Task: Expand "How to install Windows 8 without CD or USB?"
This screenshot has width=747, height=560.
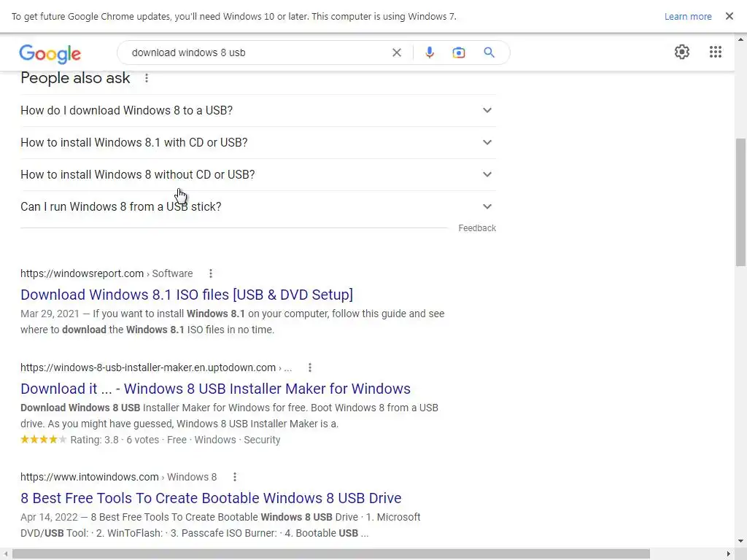Action: (258, 174)
